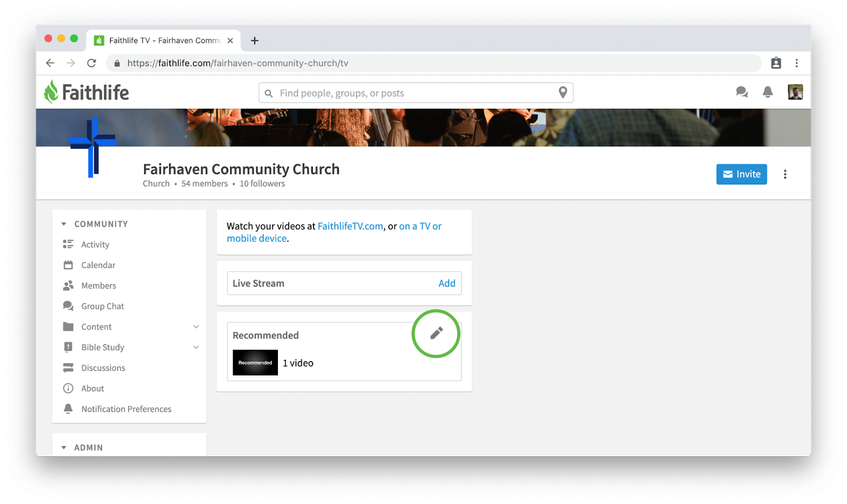The height and width of the screenshot is (504, 847).
Task: Open messages chat icon in header
Action: [x=742, y=92]
